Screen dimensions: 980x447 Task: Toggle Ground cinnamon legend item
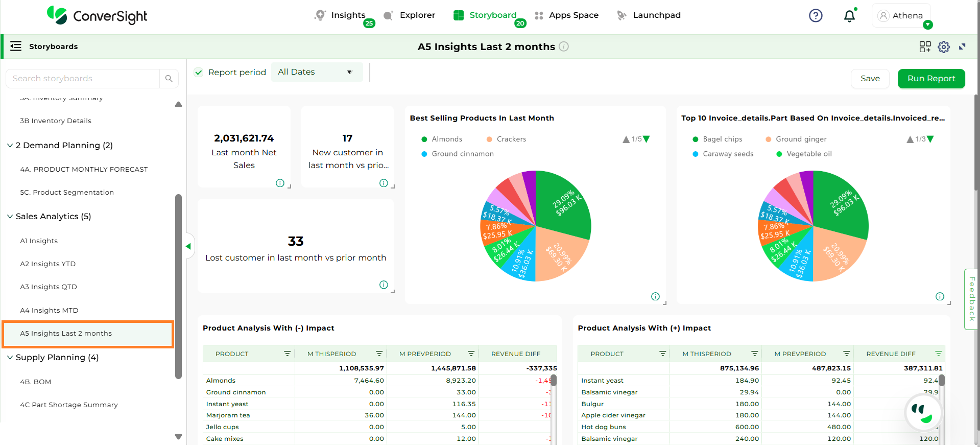click(x=458, y=154)
